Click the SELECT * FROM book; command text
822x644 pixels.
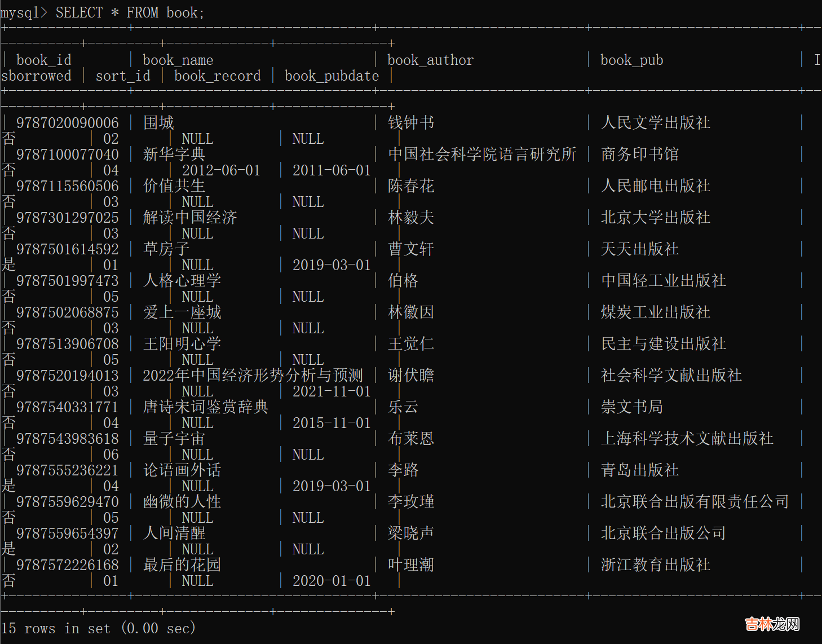130,12
